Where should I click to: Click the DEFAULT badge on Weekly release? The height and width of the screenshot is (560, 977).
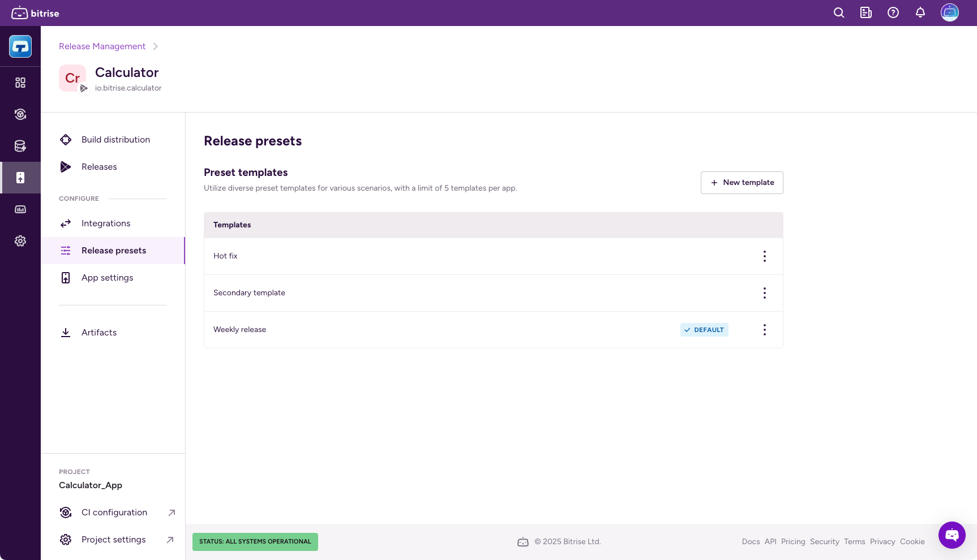[704, 330]
